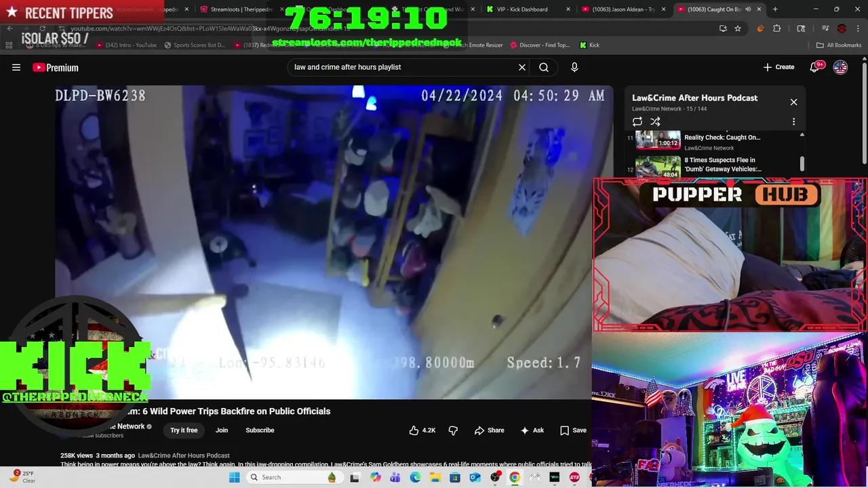Click the page vertical scrollbar
The width and height of the screenshot is (868, 488).
click(864, 112)
